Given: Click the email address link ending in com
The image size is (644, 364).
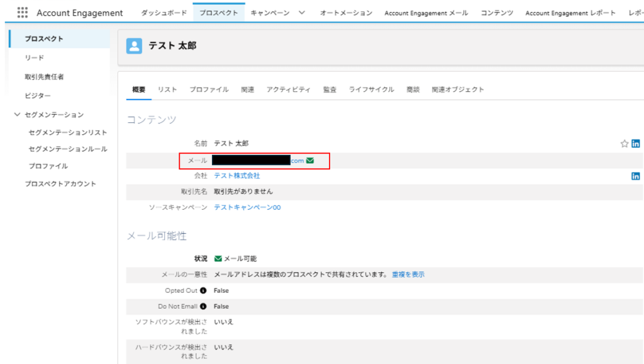Looking at the screenshot, I should point(258,161).
